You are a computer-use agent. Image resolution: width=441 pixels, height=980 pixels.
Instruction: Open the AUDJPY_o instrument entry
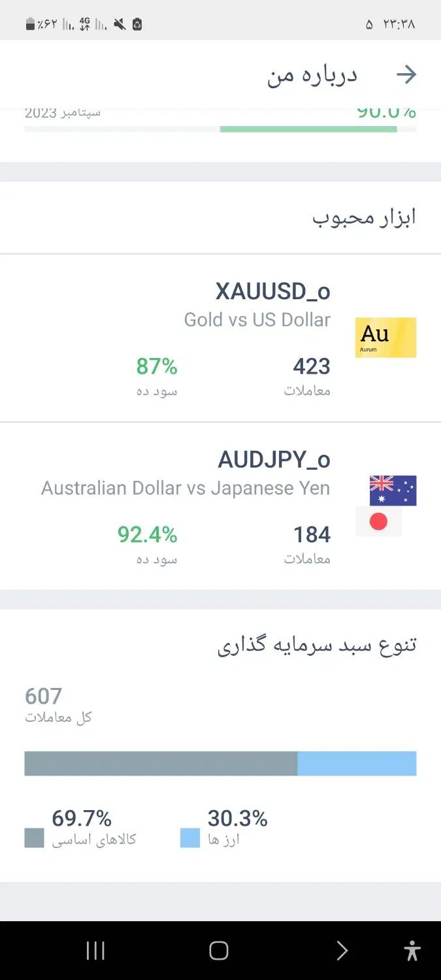pos(220,506)
